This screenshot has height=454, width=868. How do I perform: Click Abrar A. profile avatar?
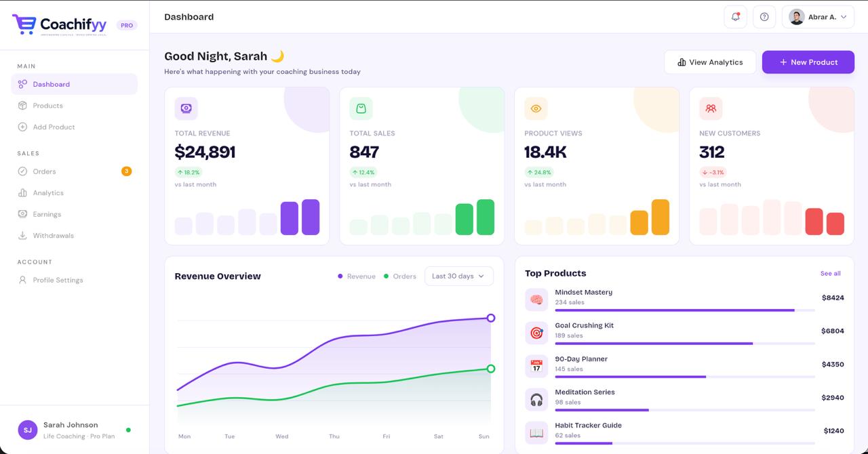(797, 17)
